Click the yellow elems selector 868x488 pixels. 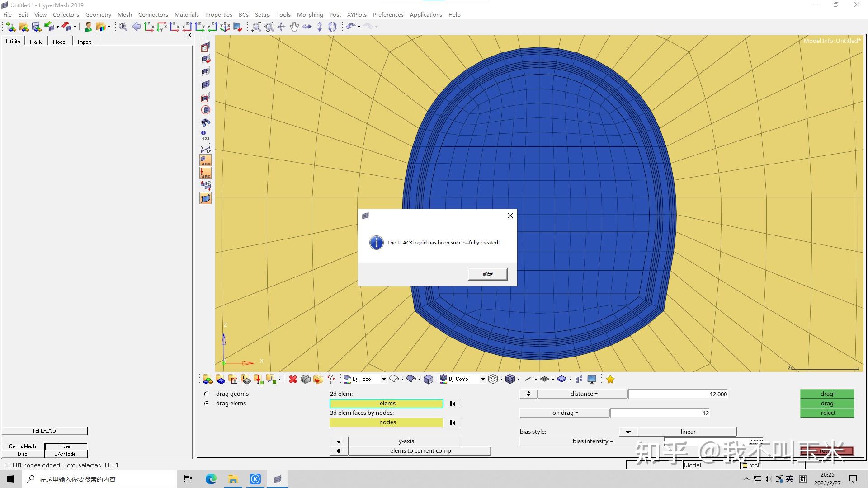click(x=387, y=403)
